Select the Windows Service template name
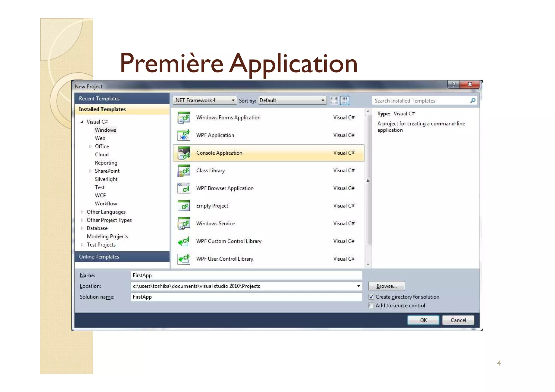The image size is (555, 392). point(215,223)
